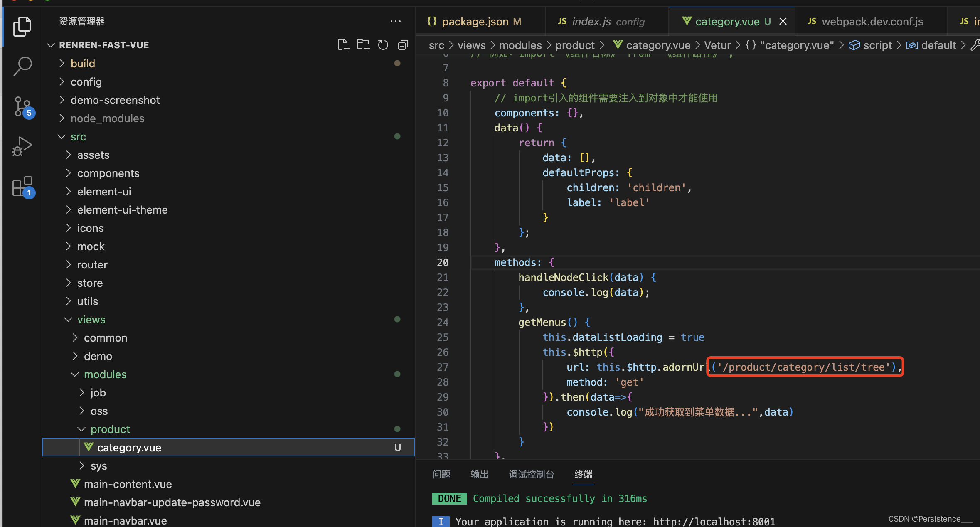Expand the oss folder
The image size is (980, 527).
click(x=228, y=411)
